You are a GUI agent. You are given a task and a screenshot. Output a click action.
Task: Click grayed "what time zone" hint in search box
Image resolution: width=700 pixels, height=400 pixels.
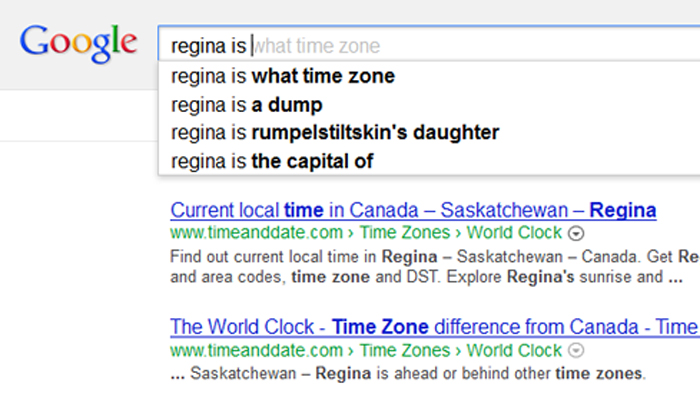click(318, 45)
